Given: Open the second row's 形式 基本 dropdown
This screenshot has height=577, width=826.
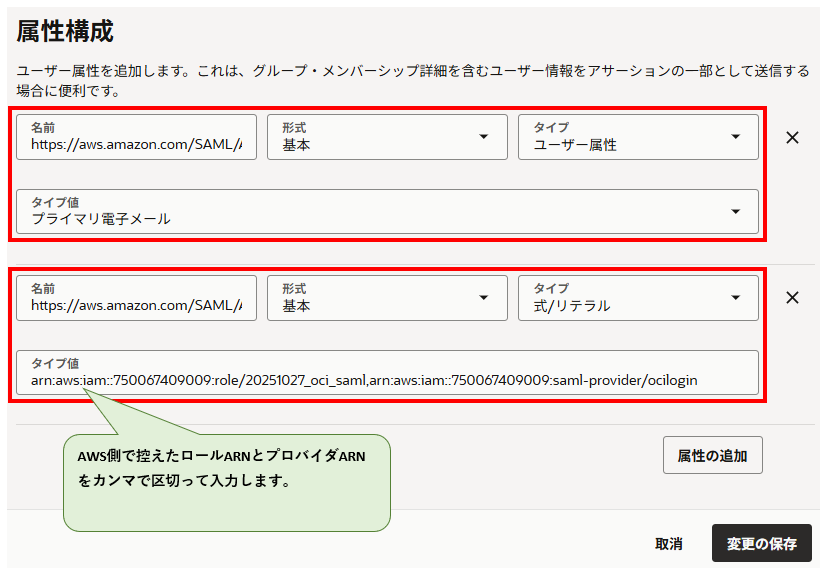Looking at the screenshot, I should (x=386, y=297).
